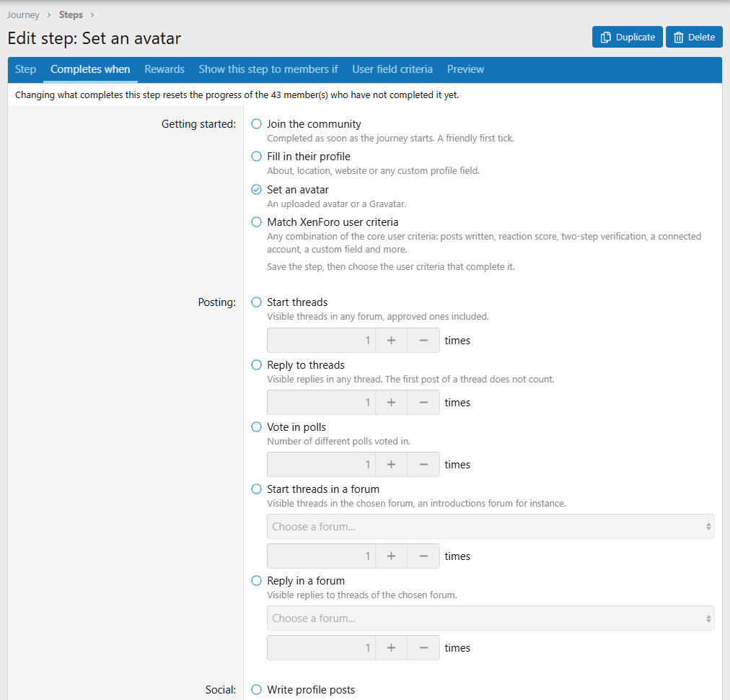Select the Completes when tab
Image resolution: width=730 pixels, height=700 pixels.
tap(90, 69)
